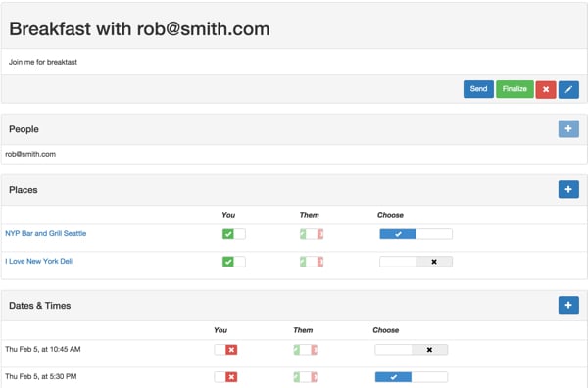Toggle Them switch for Thu Feb 5 10:45 AM

(x=305, y=350)
